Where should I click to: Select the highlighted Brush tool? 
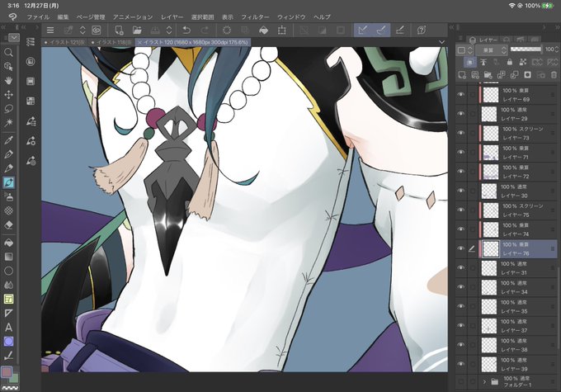click(8, 182)
